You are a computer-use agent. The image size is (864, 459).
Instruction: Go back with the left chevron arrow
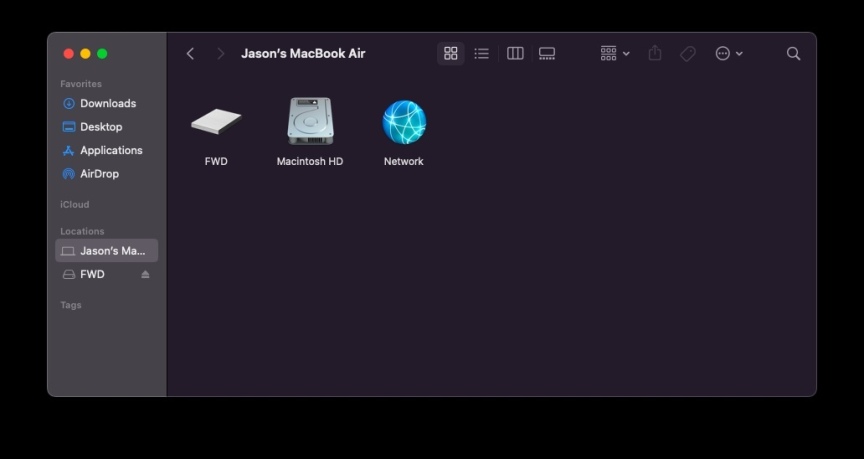190,53
